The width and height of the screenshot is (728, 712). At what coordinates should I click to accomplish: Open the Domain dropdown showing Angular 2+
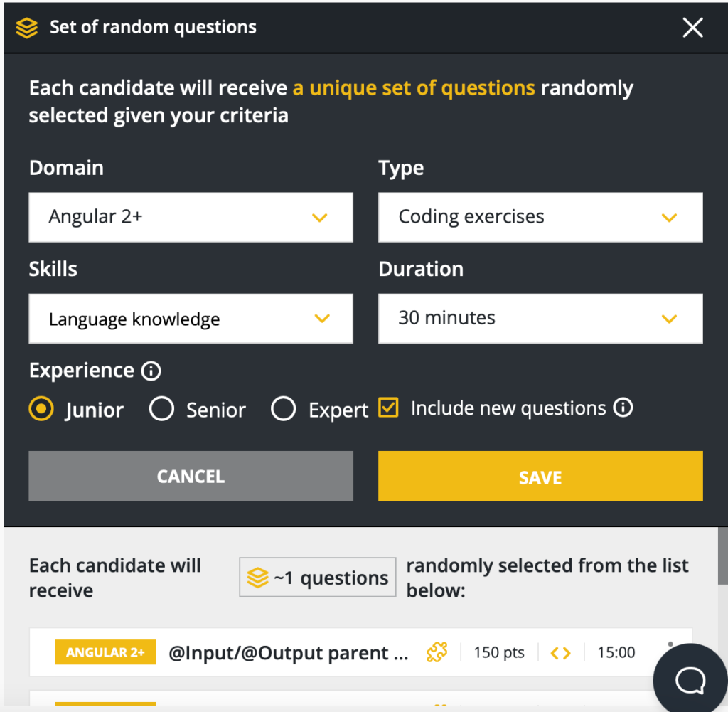point(191,217)
